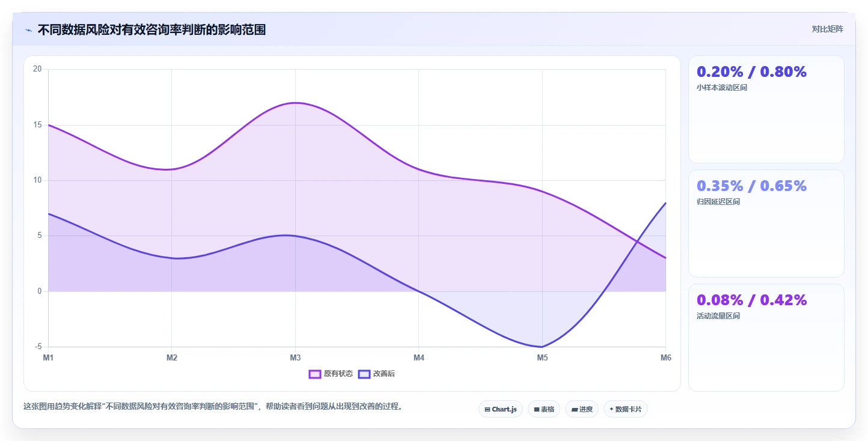The image size is (868, 441).
Task: Select the Chart.js tag chip
Action: click(x=501, y=409)
